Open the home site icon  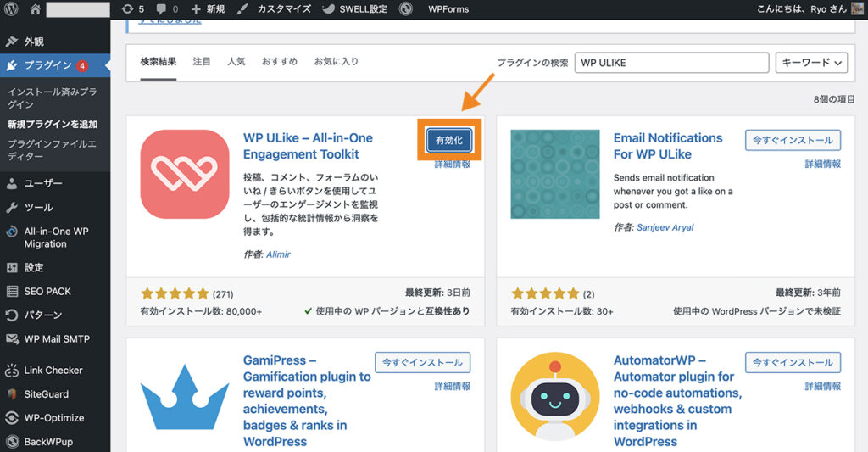pyautogui.click(x=35, y=9)
